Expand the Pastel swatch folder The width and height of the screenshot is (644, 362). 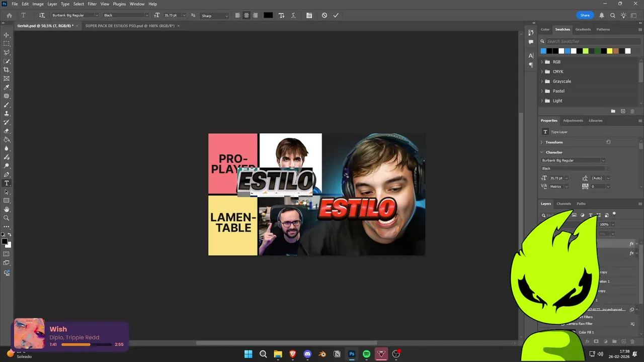click(x=542, y=91)
